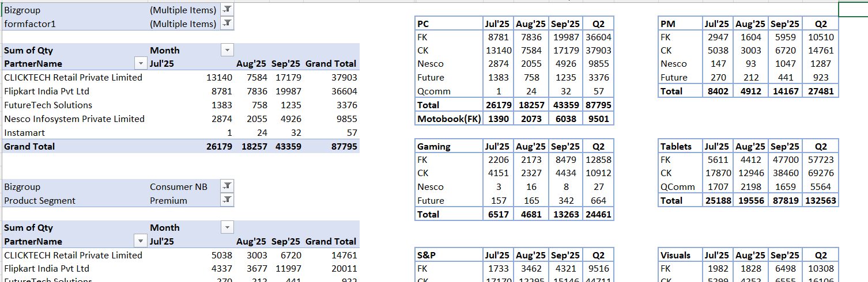Screen dimensions: 868x282
Task: Select the Visuals table header cell
Action: pyautogui.click(x=680, y=255)
